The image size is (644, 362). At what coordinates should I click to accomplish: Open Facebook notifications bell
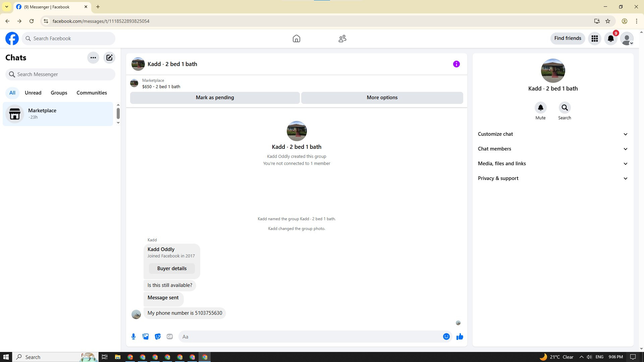tap(610, 39)
